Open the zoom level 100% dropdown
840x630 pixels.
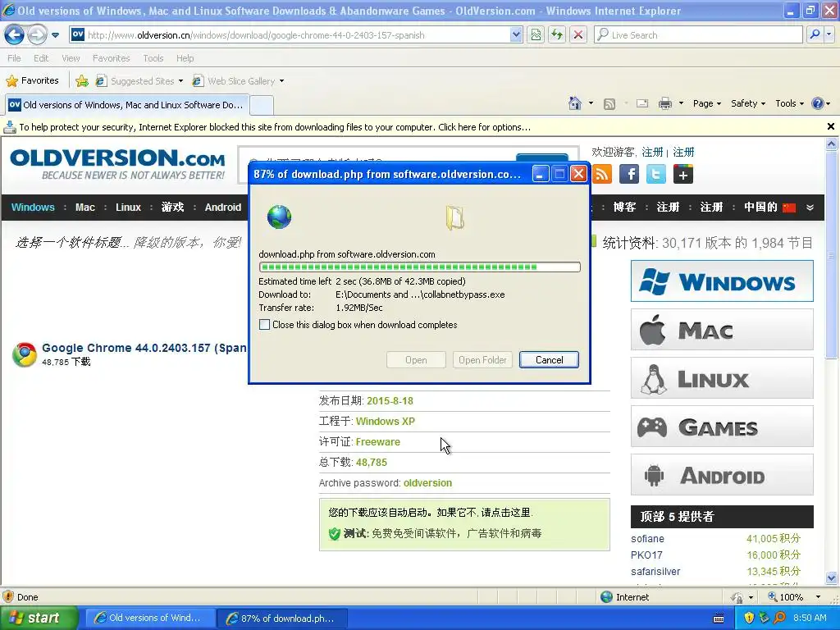818,597
